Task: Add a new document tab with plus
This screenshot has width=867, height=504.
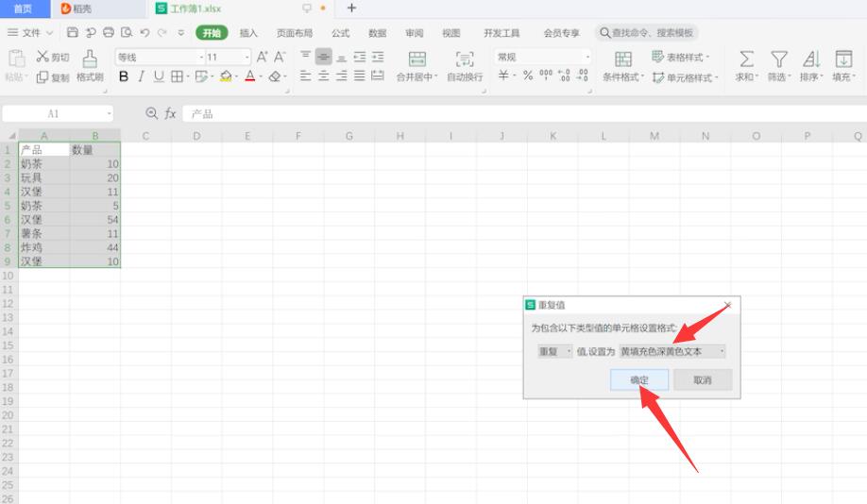Action: click(351, 8)
